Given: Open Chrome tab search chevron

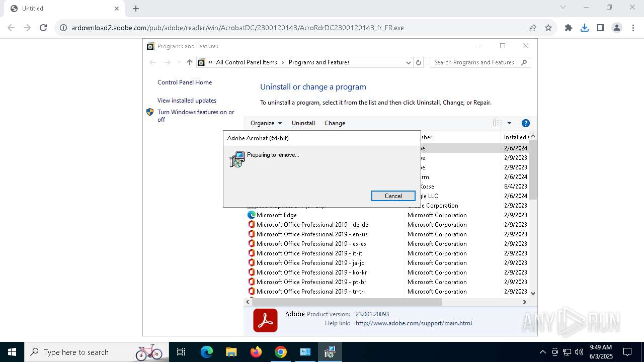Looking at the screenshot, I should coord(563,7).
